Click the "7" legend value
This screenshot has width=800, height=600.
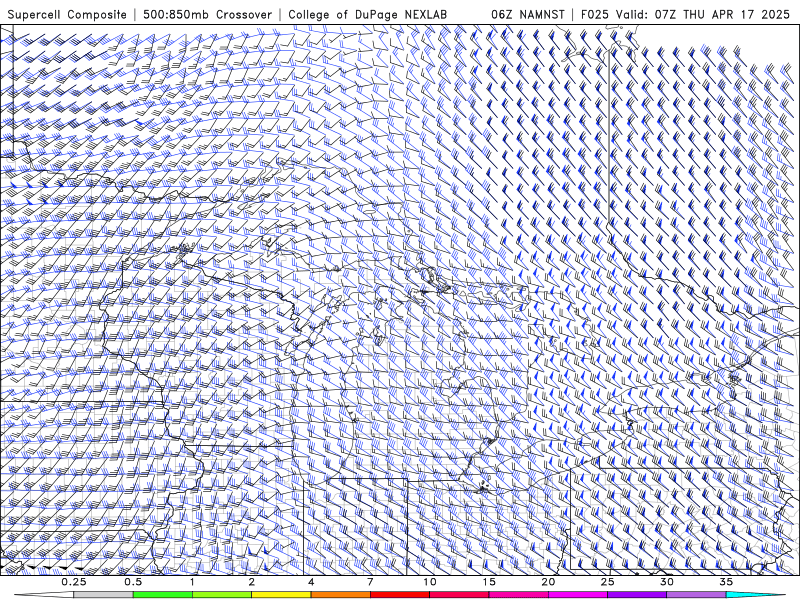tap(370, 582)
